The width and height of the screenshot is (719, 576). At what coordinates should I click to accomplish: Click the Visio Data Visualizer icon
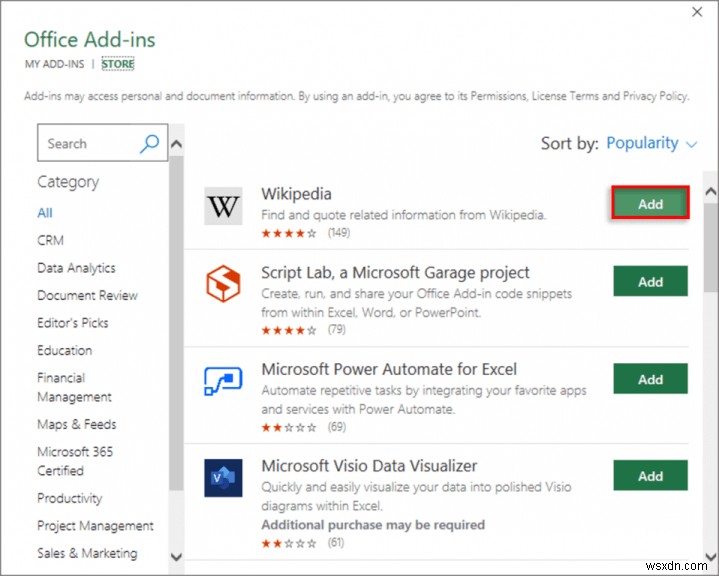click(223, 478)
